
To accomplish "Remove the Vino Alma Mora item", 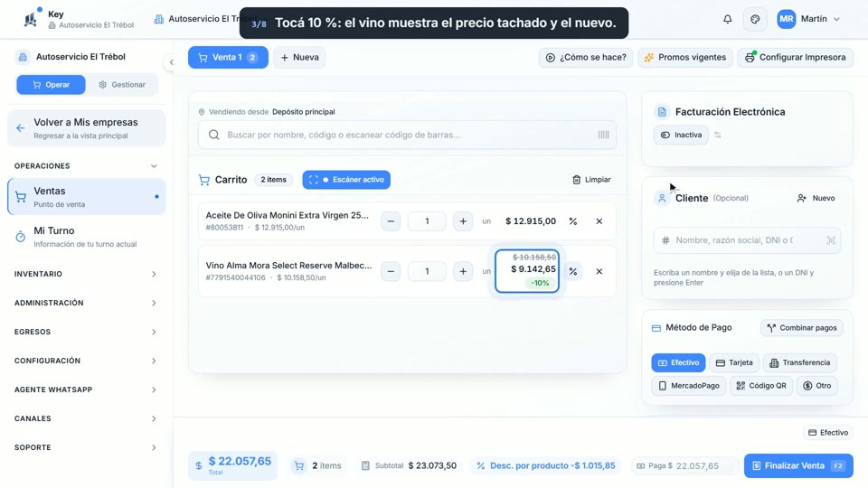I will [599, 272].
